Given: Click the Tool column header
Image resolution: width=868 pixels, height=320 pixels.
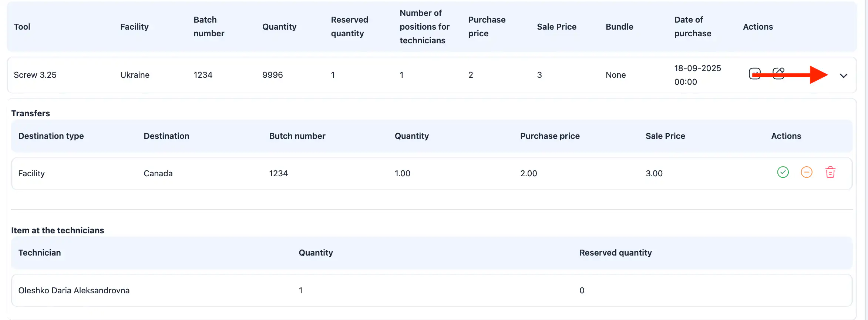Looking at the screenshot, I should pos(22,27).
